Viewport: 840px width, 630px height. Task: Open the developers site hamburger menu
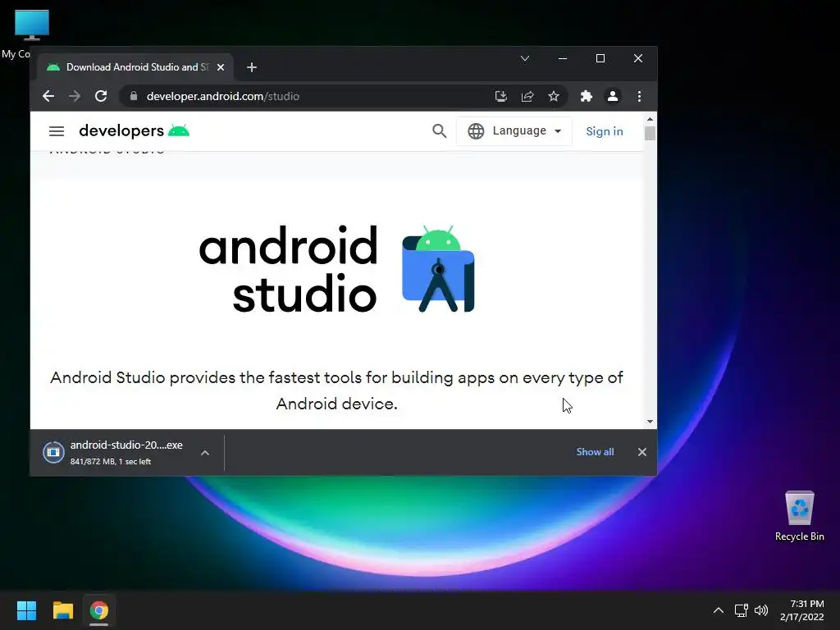point(57,131)
